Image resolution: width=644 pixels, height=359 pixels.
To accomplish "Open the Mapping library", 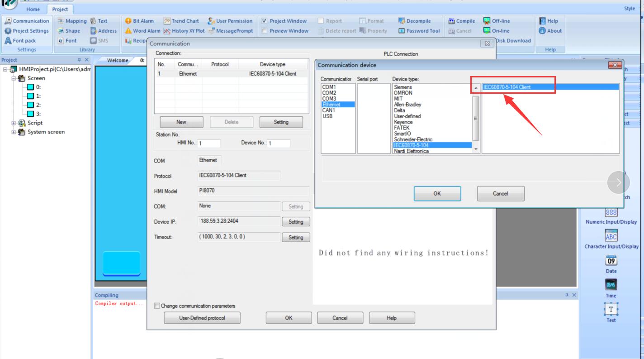I will pos(72,21).
